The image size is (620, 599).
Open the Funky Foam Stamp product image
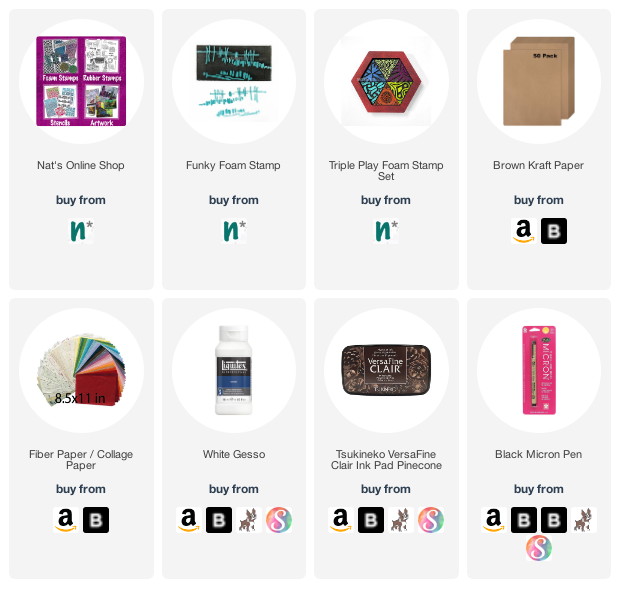click(234, 81)
